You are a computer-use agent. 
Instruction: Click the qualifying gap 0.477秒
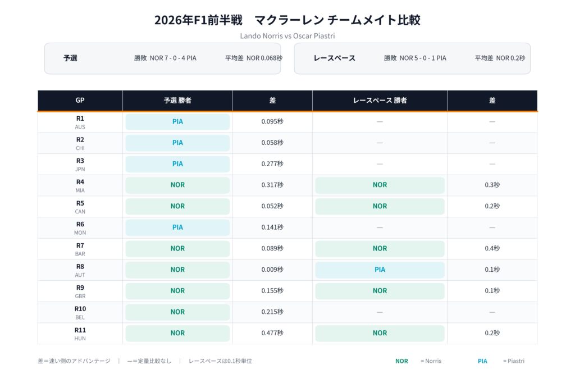[x=272, y=334]
